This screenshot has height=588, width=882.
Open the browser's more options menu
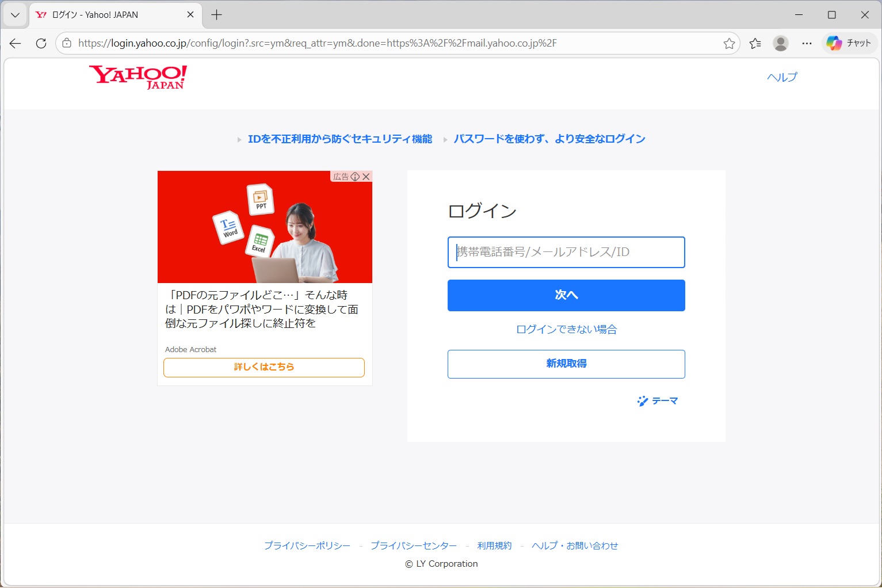point(807,43)
